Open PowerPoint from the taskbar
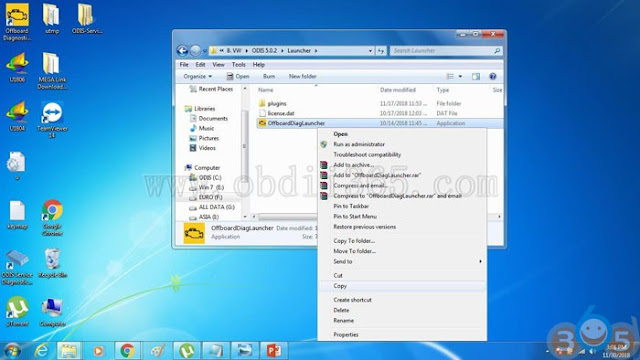This screenshot has height=360, width=640. pos(274,351)
